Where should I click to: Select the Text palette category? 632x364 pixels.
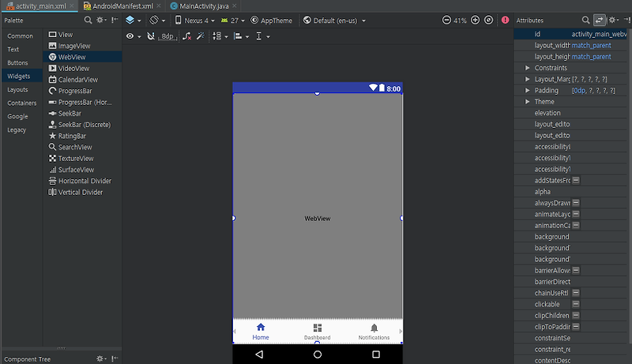pos(13,49)
